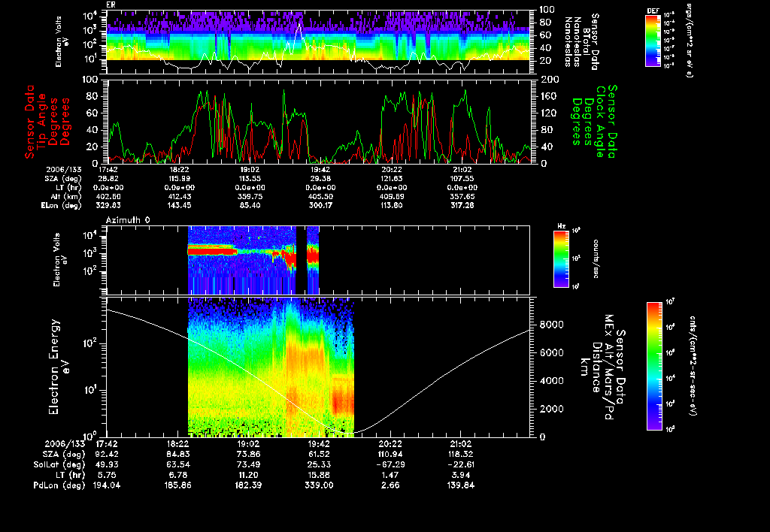Viewport: 770px width, 532px height.
Task: Select PdLon value 139.84
Action: [461, 485]
